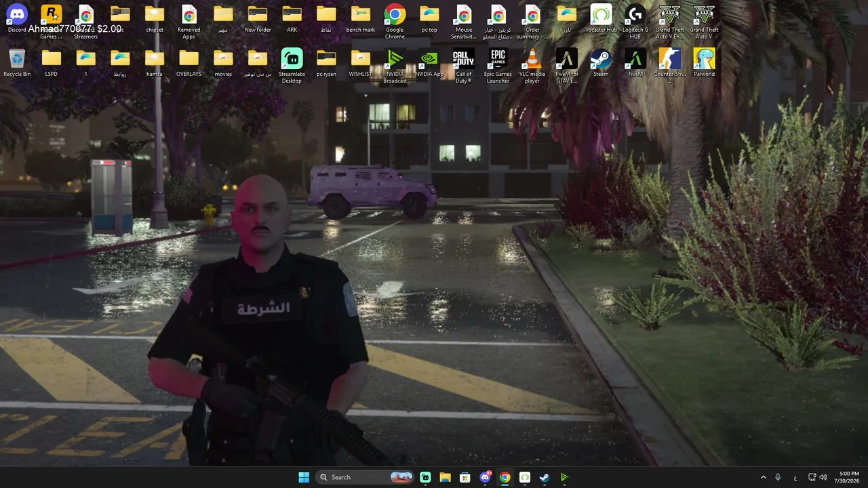Screen dimensions: 868x488
Task: Select the Removed Apps desktop file
Action: coord(189,21)
